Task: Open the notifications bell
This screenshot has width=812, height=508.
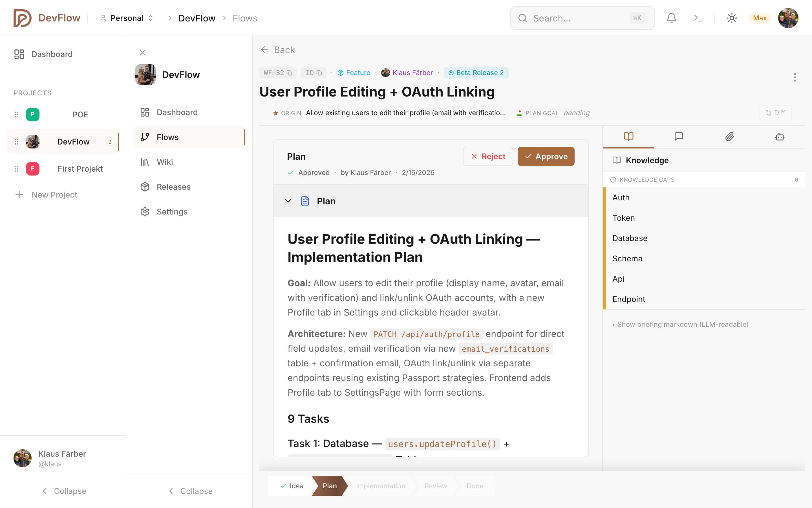Action: coord(671,18)
